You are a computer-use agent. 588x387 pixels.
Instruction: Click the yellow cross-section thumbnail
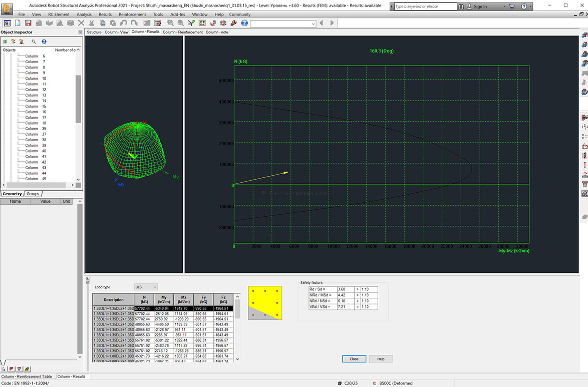click(x=265, y=303)
